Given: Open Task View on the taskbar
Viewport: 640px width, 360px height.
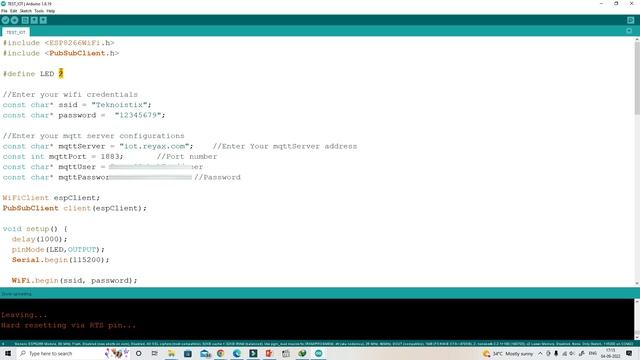Looking at the screenshot, I should pyautogui.click(x=155, y=353).
